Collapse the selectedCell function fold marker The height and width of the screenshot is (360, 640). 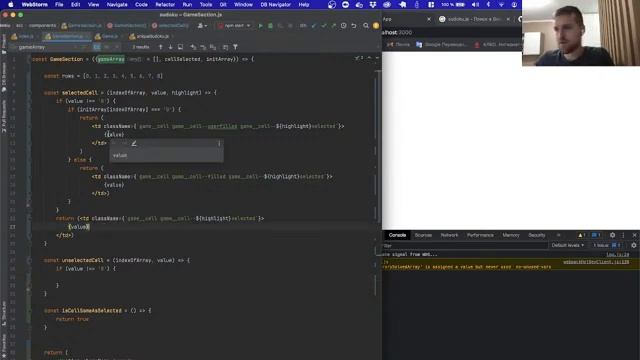(29, 93)
